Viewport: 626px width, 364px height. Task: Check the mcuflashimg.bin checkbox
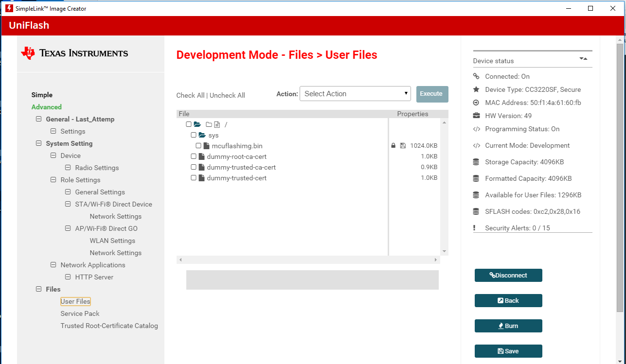(x=198, y=146)
